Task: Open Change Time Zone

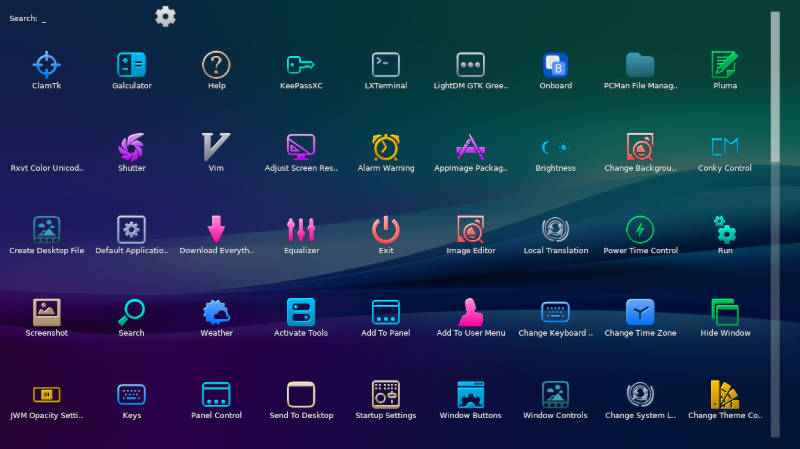Action: pos(640,312)
